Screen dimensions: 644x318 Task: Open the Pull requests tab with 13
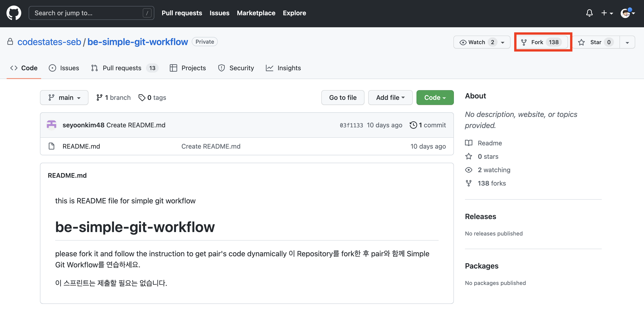point(125,68)
